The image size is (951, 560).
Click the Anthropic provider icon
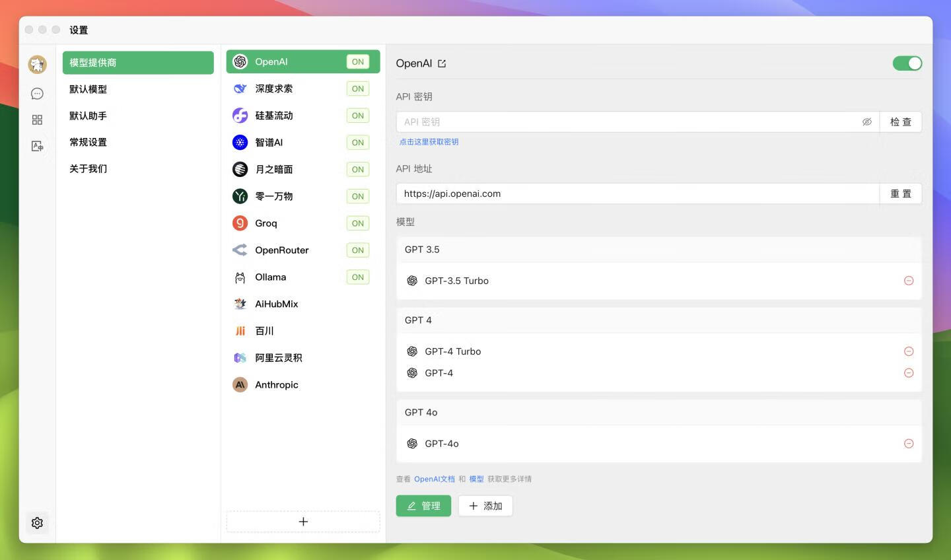point(240,385)
